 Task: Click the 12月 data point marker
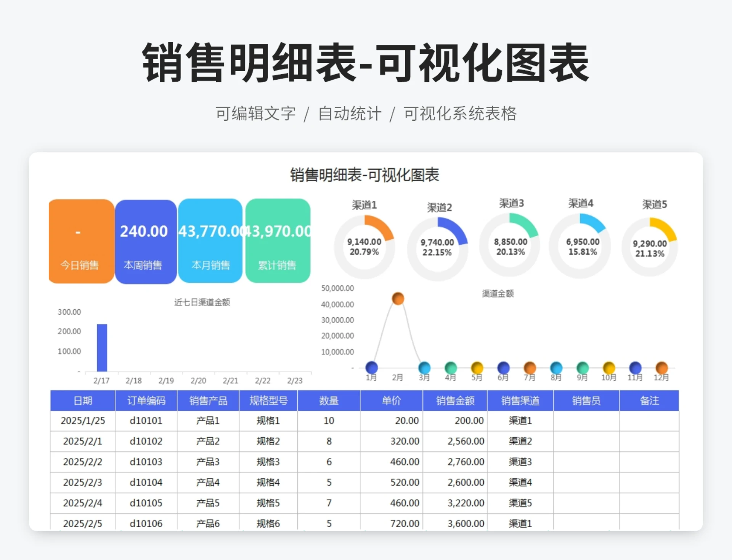tap(662, 368)
